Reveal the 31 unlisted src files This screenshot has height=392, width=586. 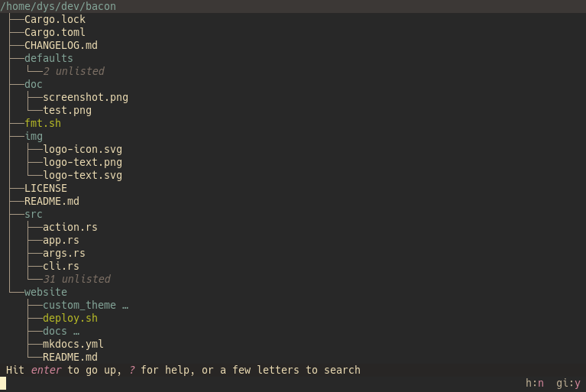[76, 279]
